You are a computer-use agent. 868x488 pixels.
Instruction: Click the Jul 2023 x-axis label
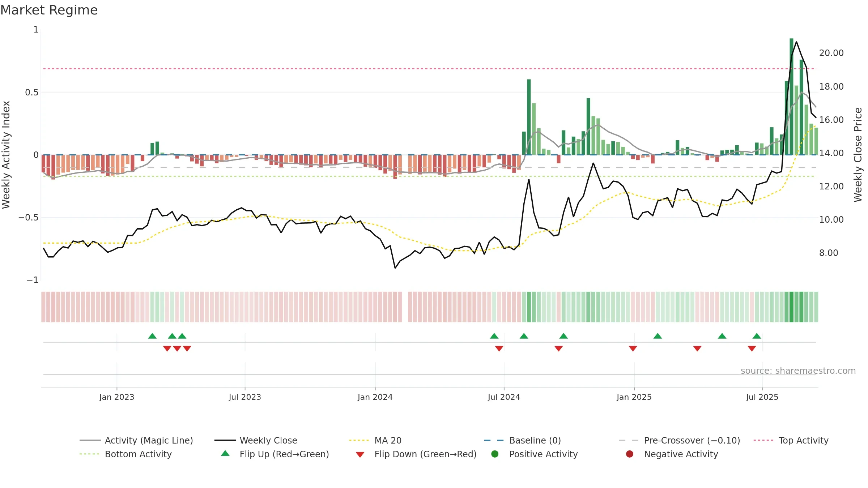245,397
